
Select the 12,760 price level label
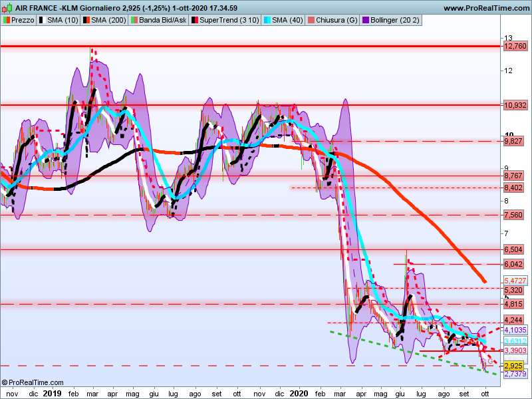click(515, 46)
